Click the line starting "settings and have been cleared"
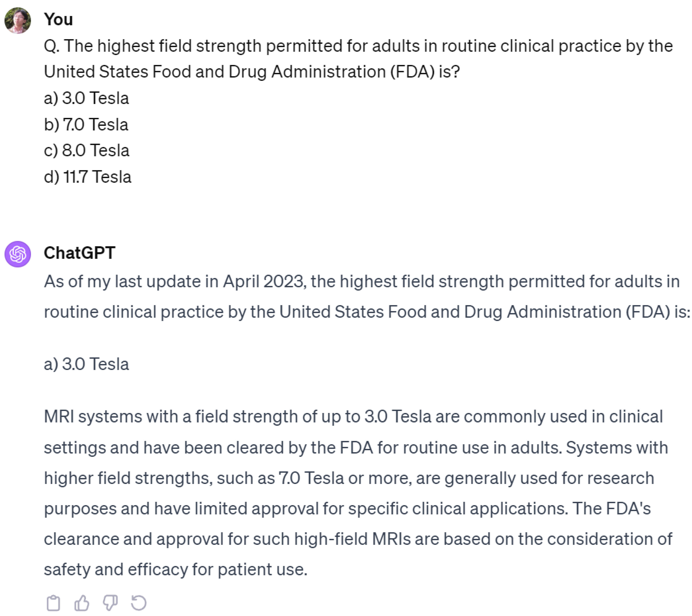 coord(356,447)
